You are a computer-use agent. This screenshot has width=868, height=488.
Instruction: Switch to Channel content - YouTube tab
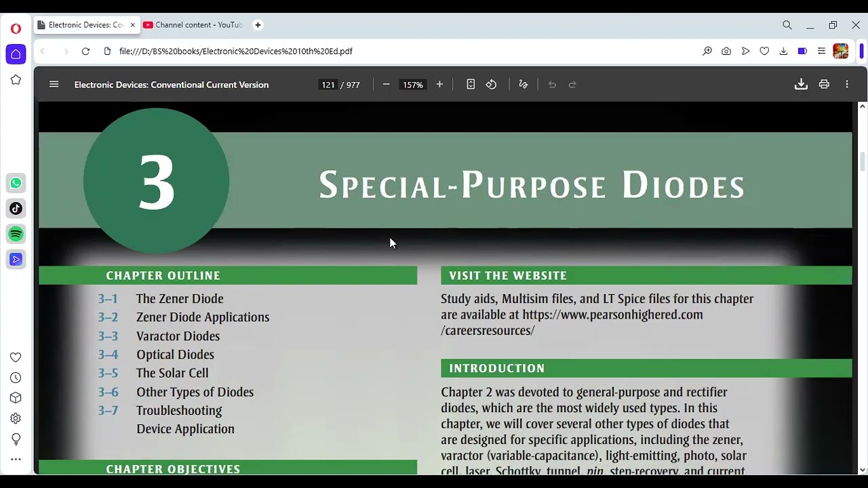(x=193, y=25)
